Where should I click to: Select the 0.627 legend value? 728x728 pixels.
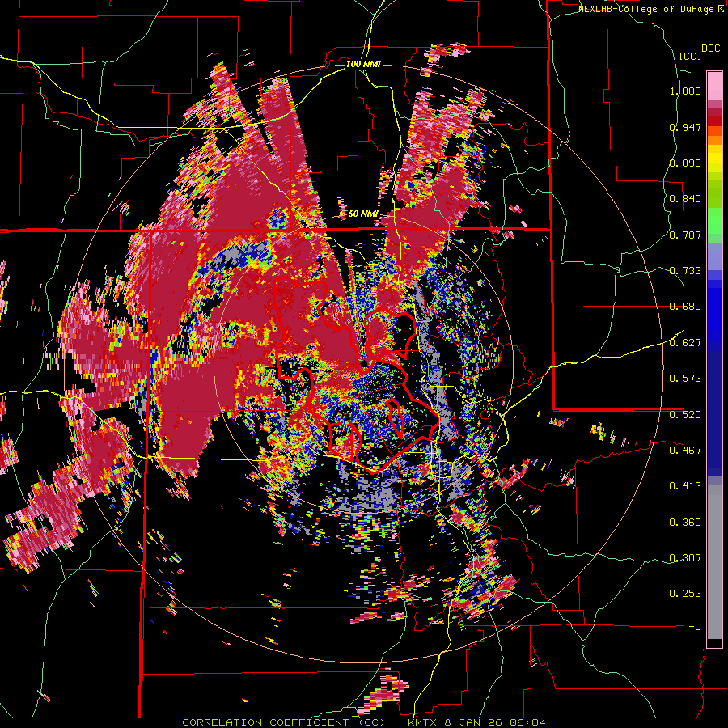click(x=685, y=343)
